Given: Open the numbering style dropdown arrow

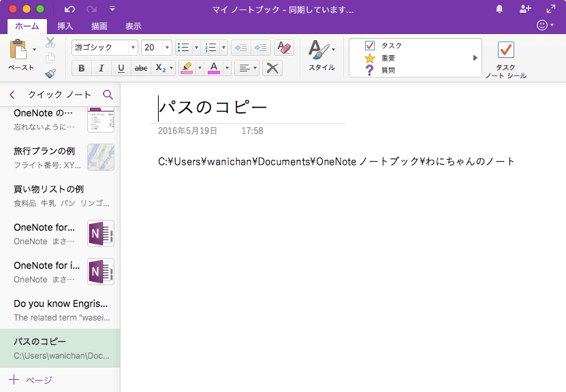Looking at the screenshot, I should point(223,47).
